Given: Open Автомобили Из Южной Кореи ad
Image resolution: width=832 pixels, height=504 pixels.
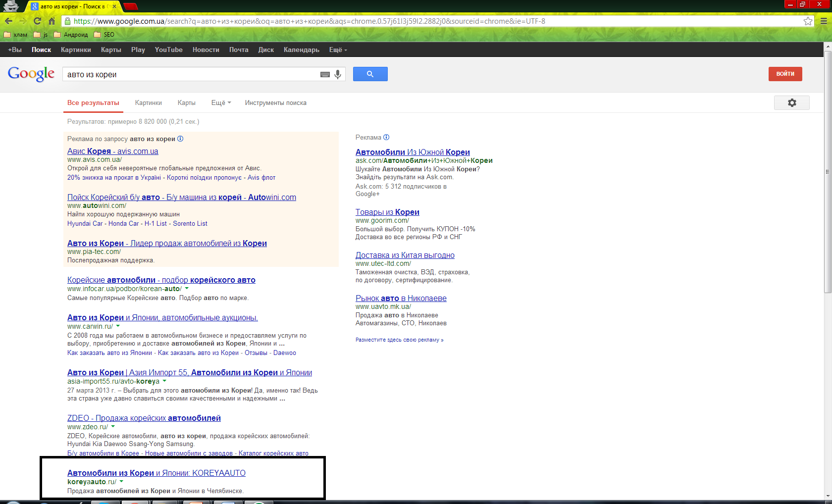Looking at the screenshot, I should 413,152.
